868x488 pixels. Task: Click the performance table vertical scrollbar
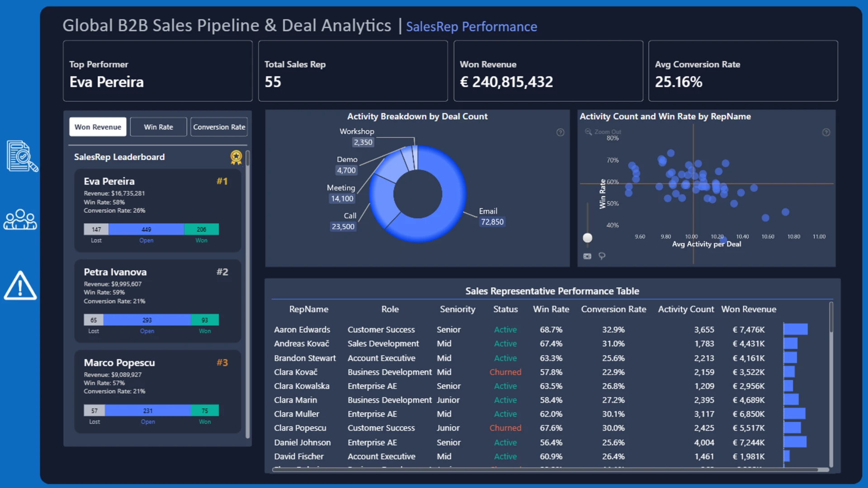831,384
